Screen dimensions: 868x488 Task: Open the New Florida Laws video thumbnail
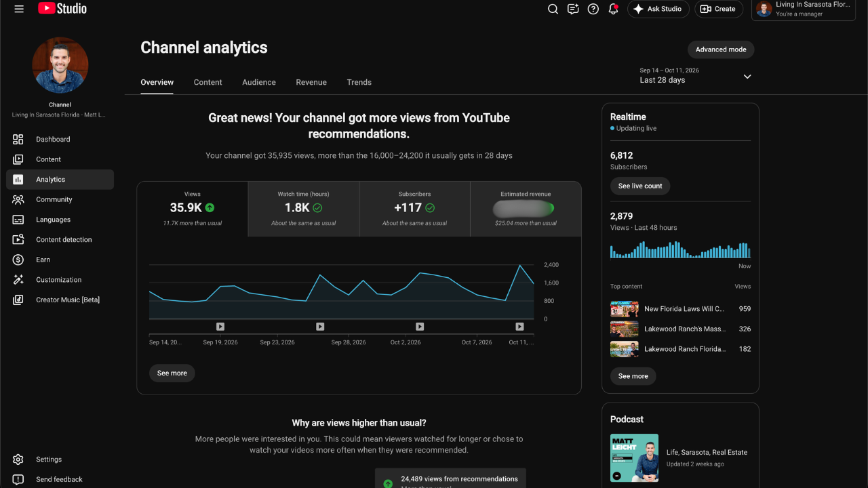625,309
